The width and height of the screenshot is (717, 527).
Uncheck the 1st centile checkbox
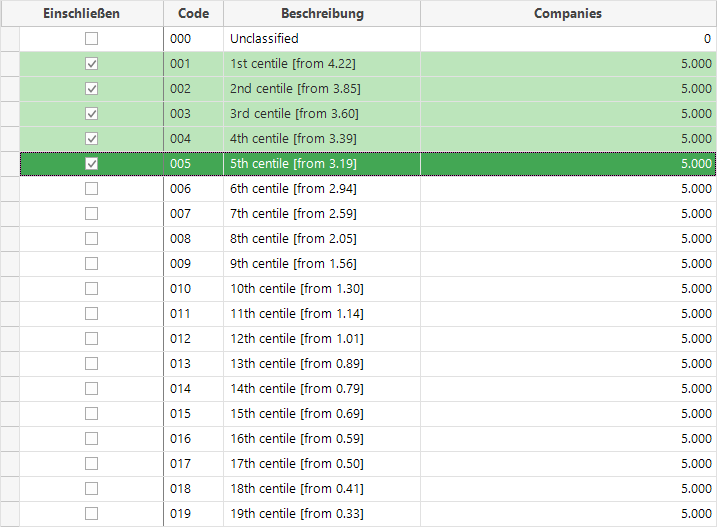pyautogui.click(x=91, y=64)
